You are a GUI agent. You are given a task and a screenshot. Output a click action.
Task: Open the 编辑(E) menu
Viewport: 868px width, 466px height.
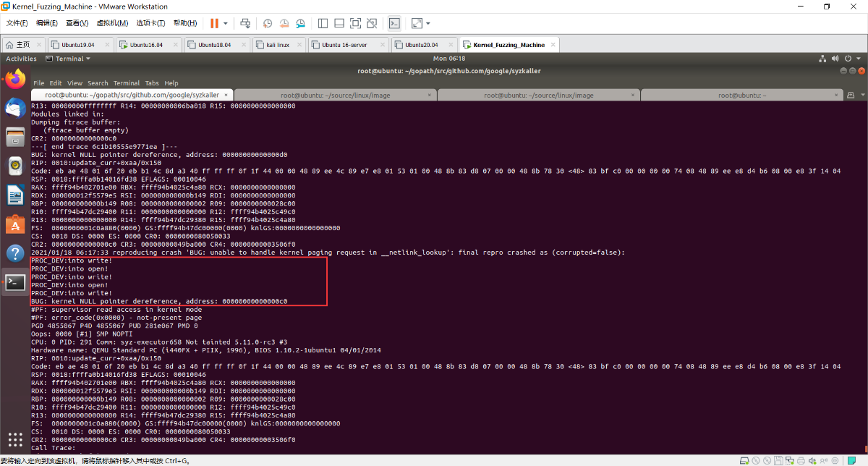[47, 23]
